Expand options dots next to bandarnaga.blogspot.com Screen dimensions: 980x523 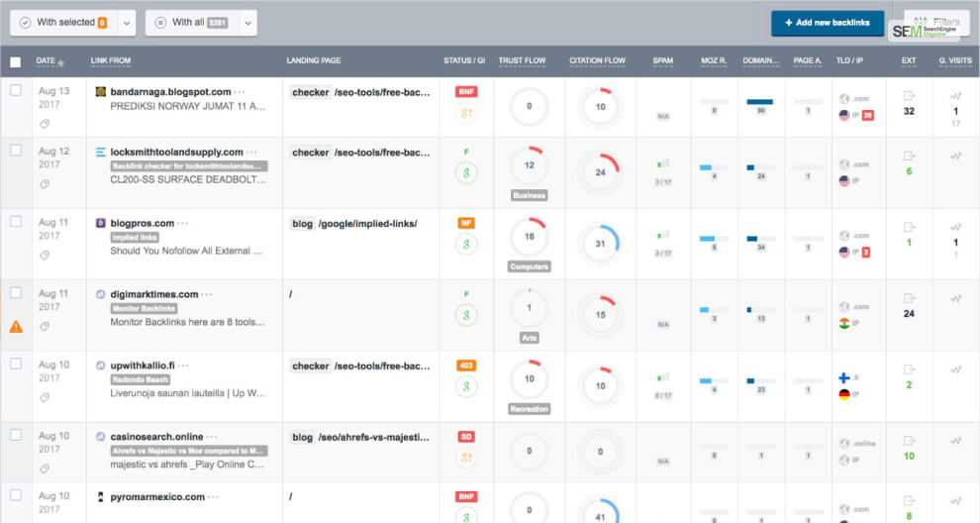coord(240,92)
